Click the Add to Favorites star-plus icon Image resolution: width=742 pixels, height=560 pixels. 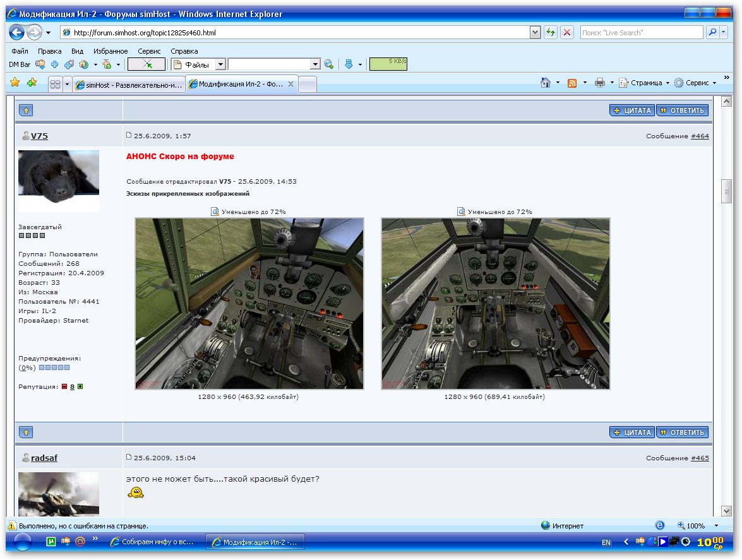point(32,82)
